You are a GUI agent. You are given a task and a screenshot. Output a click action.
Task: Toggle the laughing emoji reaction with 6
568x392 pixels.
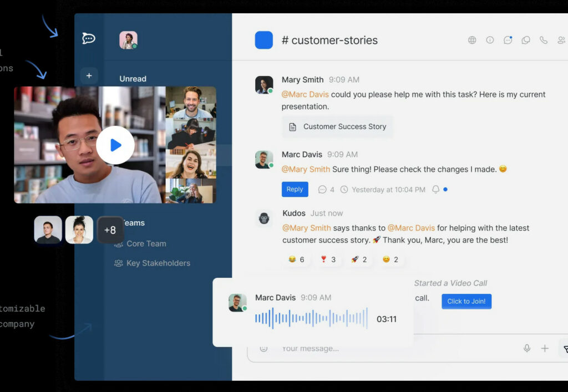tap(297, 259)
